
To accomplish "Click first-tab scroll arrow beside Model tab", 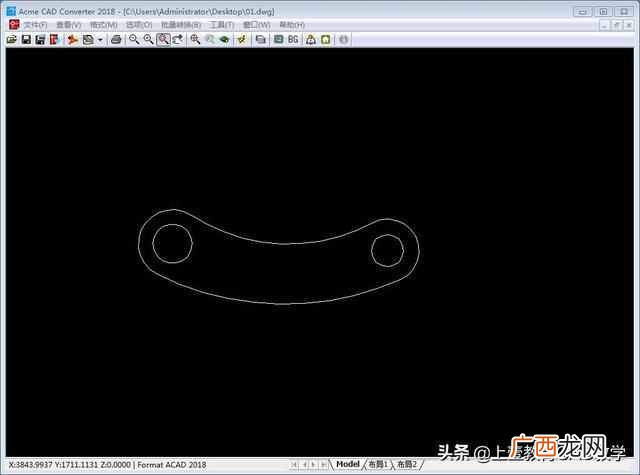I will point(294,465).
